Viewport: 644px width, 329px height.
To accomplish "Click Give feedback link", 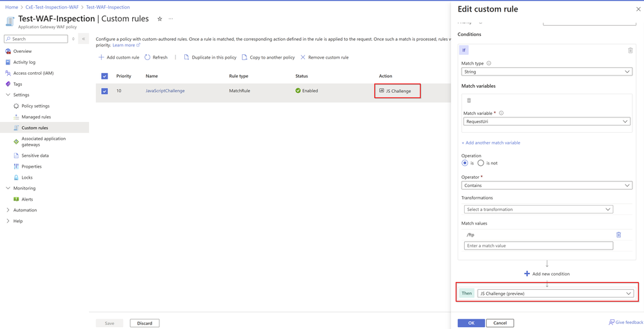I will coord(626,323).
